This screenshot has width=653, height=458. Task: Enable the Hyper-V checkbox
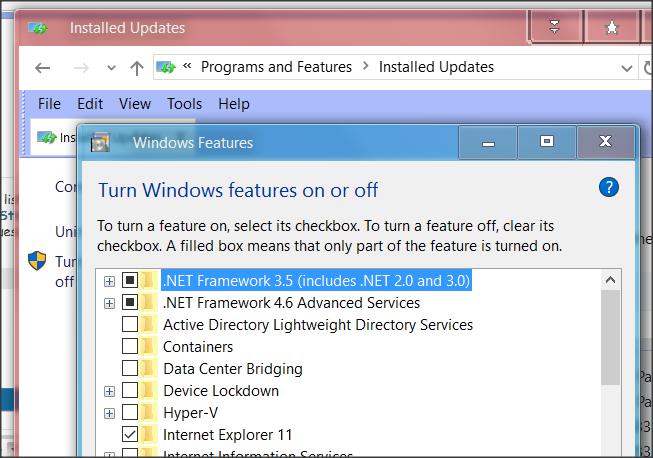click(x=130, y=413)
